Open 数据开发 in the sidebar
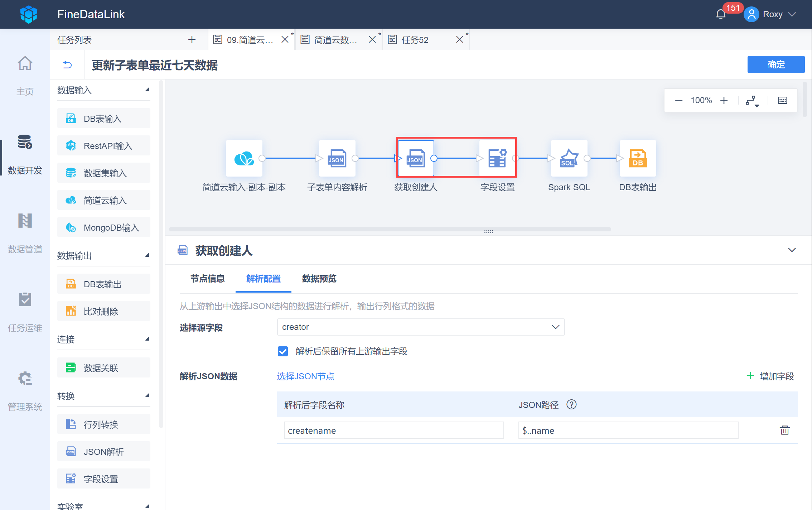Image resolution: width=812 pixels, height=510 pixels. tap(25, 154)
